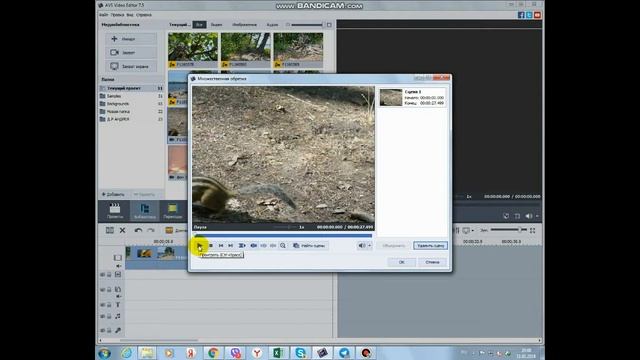Open the YouTube link icon

[x=537, y=15]
